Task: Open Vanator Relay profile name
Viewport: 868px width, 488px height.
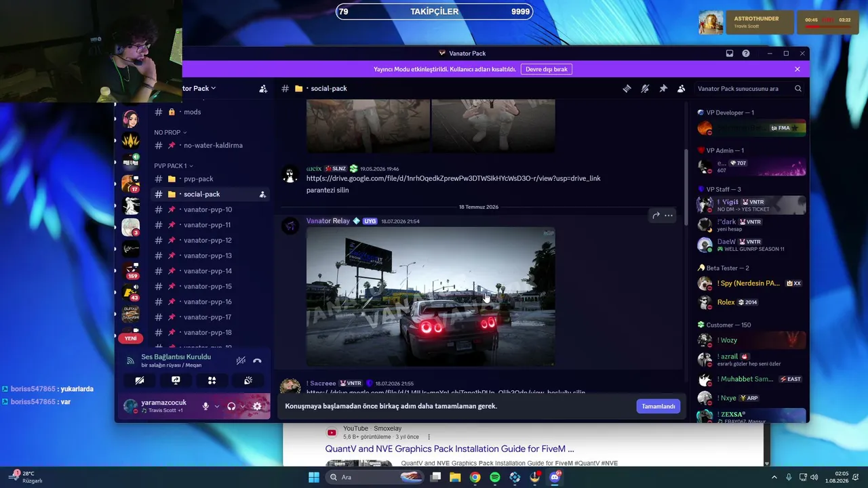Action: (328, 221)
